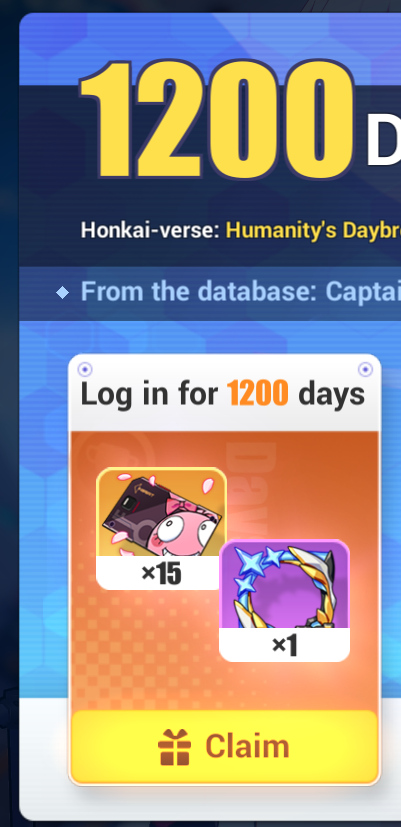Click the 'Honkai-verse:' label text
The height and width of the screenshot is (827, 401).
[150, 230]
